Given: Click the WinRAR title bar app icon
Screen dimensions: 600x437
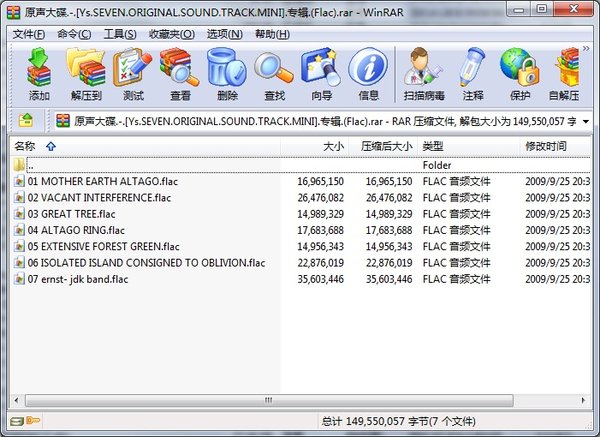Looking at the screenshot, I should pyautogui.click(x=13, y=13).
